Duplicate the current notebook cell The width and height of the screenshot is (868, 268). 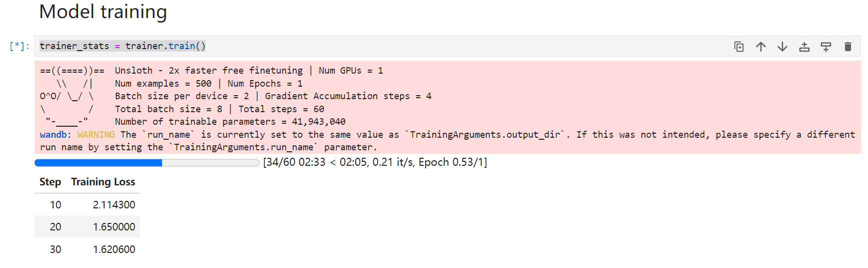tap(739, 47)
